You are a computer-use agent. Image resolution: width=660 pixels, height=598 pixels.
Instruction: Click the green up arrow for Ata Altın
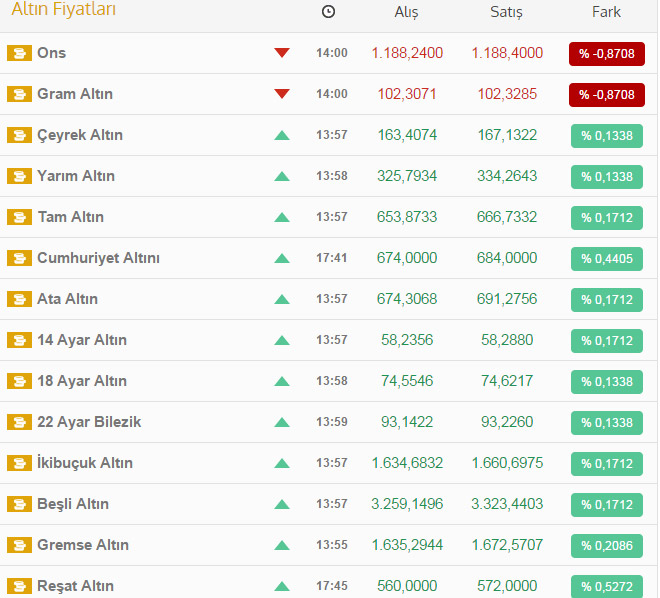(282, 300)
